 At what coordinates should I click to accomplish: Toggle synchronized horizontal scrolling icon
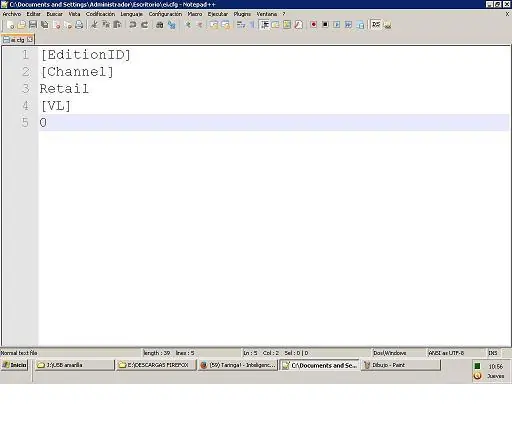coord(226,25)
